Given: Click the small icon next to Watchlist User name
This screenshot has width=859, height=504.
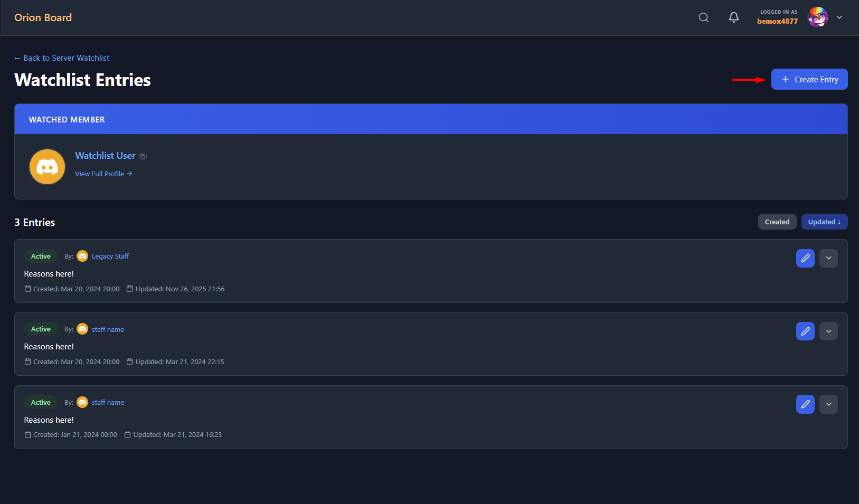Looking at the screenshot, I should click(143, 156).
